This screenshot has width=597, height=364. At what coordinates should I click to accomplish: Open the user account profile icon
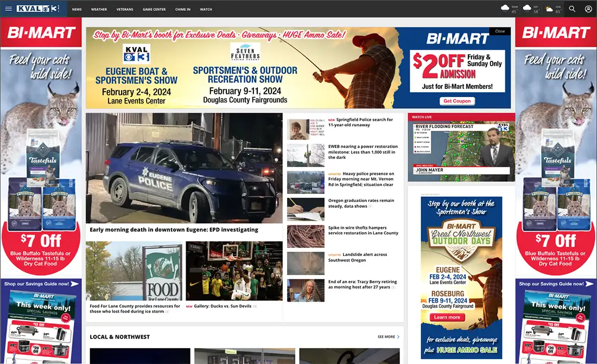588,9
